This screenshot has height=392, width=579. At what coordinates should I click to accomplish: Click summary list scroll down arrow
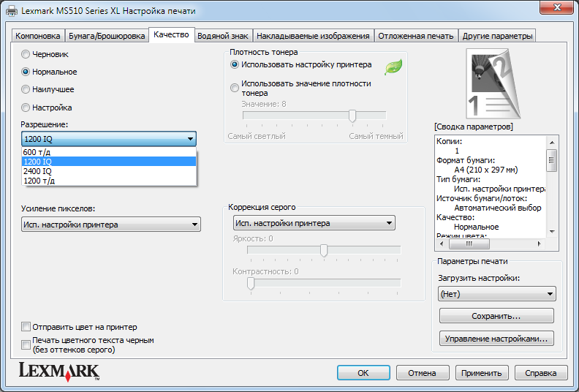552,232
